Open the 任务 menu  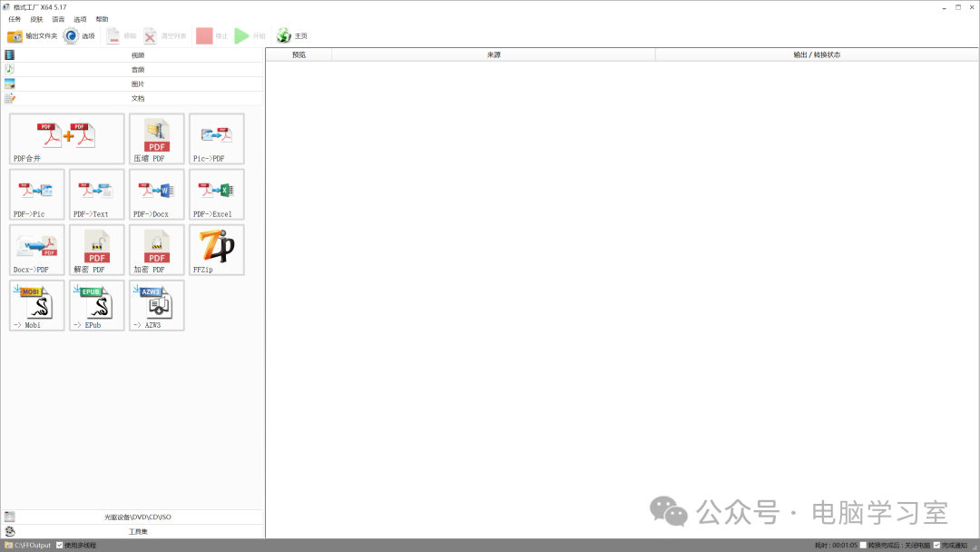15,19
